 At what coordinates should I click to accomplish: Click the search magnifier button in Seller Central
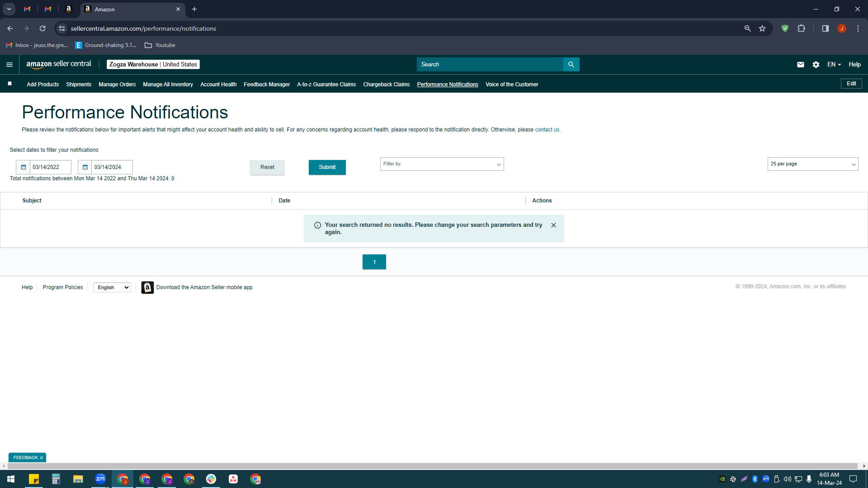pos(571,65)
